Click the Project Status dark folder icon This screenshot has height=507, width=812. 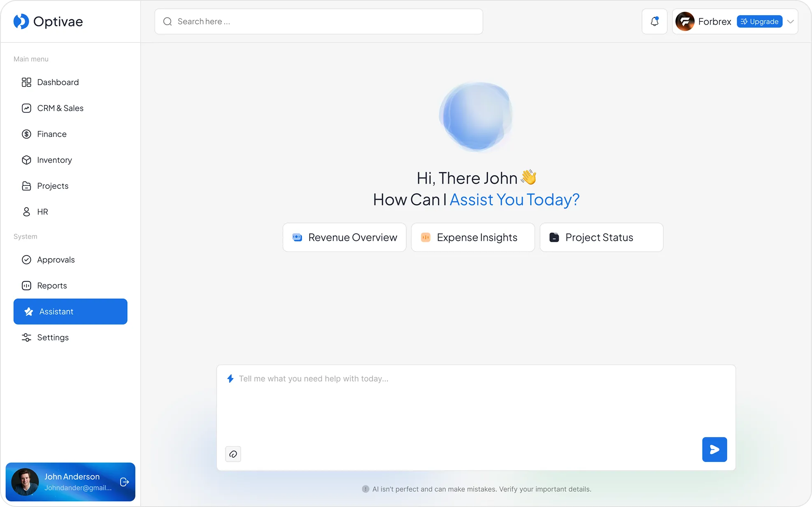click(554, 237)
